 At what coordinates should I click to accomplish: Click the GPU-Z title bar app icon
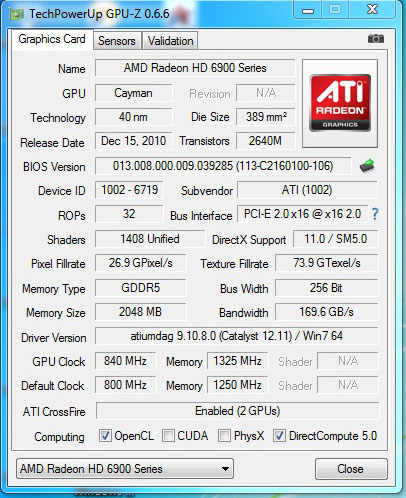point(17,14)
